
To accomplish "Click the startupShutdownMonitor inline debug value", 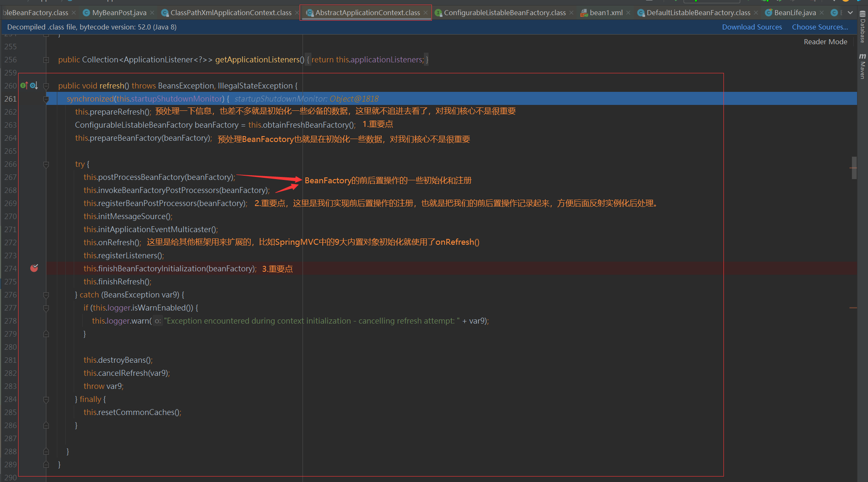I will 306,99.
